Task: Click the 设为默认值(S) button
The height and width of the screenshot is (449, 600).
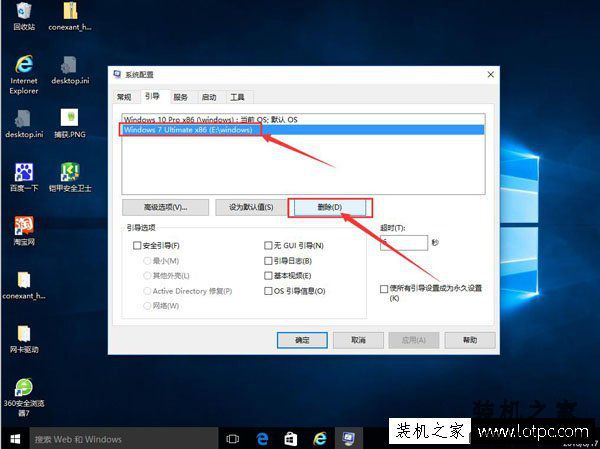Action: [x=251, y=207]
